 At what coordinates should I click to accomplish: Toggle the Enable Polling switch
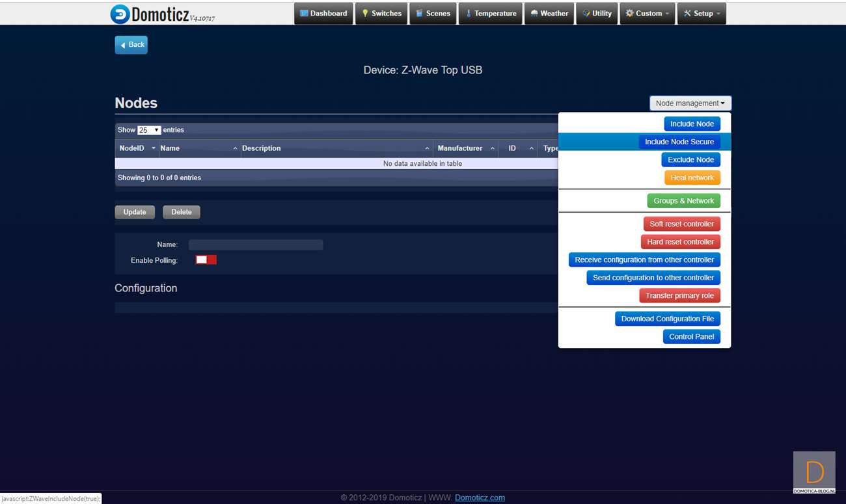(206, 260)
